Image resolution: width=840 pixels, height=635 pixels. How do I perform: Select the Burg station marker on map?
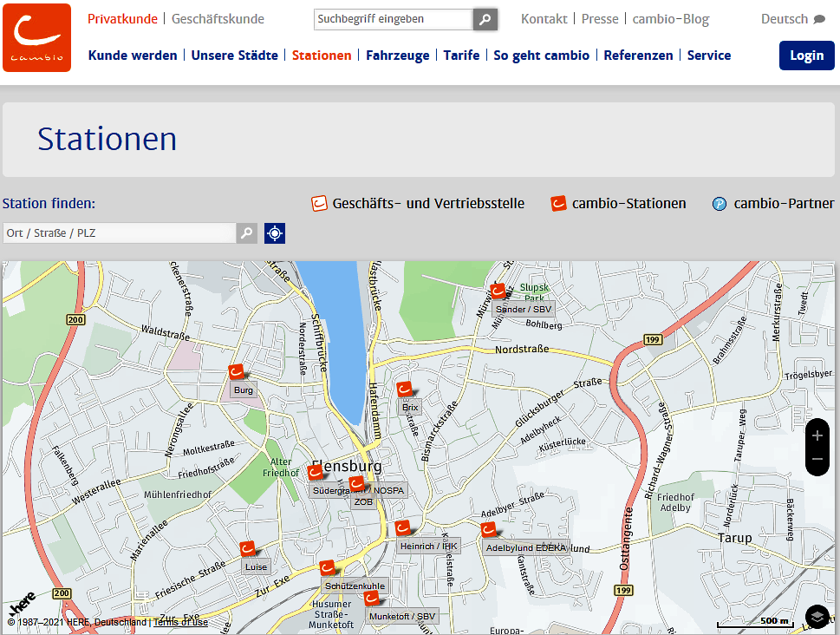point(238,373)
